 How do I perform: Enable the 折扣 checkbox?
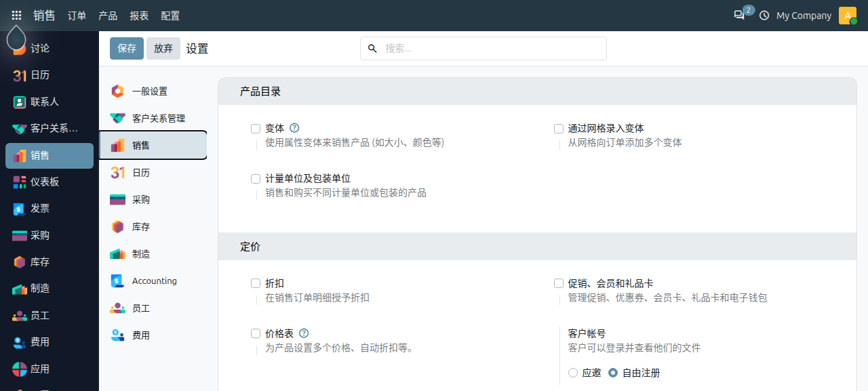(x=256, y=283)
